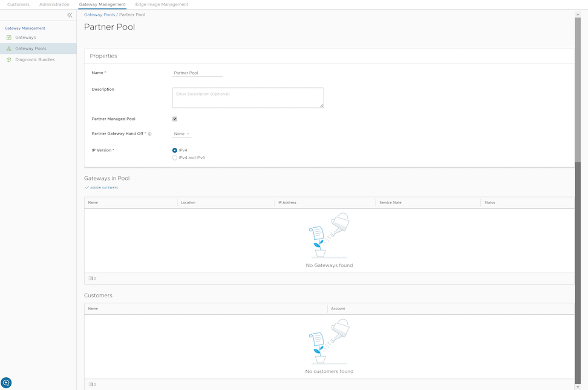
Task: Open the Partner Gateway Hand Off dropdown
Action: (181, 134)
